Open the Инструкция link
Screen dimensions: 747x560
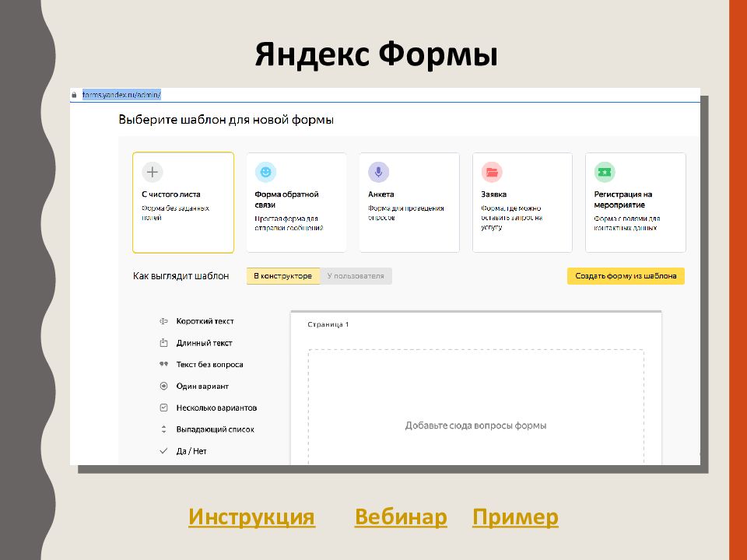251,517
